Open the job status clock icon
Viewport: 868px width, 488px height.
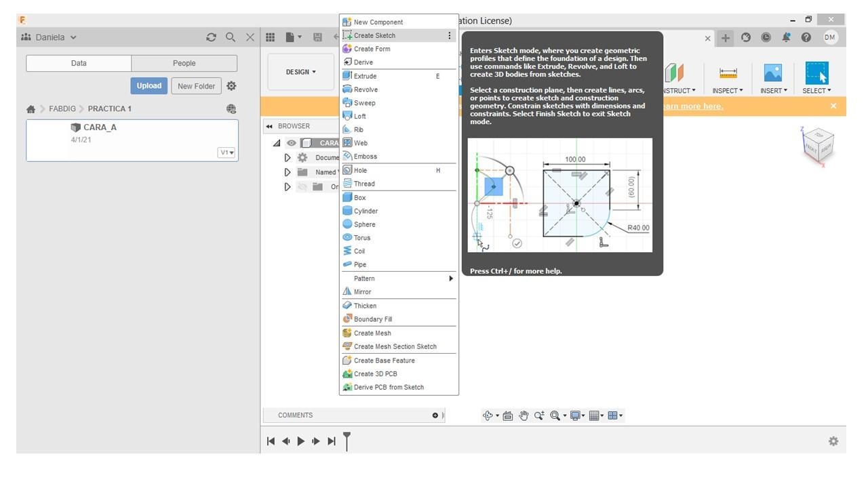click(766, 38)
